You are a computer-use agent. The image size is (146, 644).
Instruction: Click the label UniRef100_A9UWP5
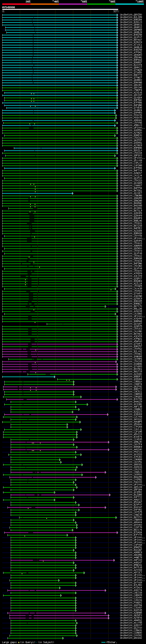click(131, 422)
